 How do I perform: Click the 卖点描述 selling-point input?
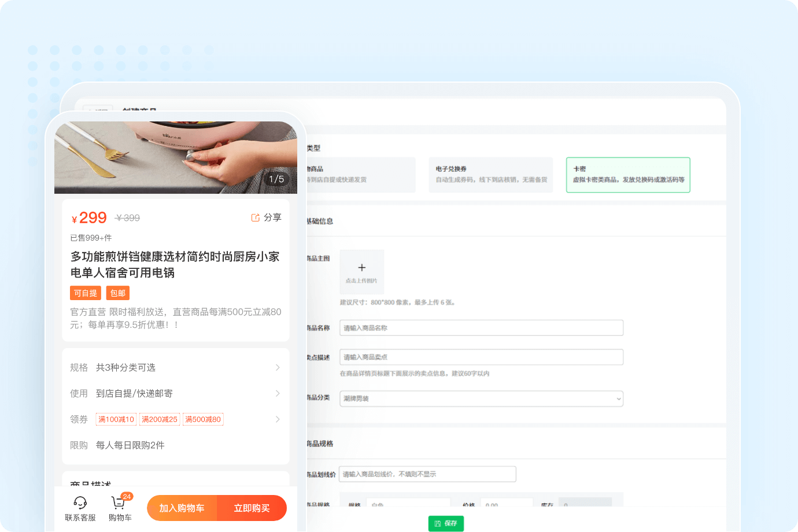click(x=481, y=357)
